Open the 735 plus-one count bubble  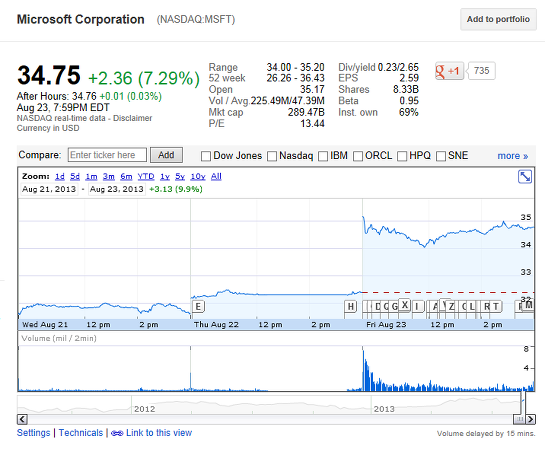click(x=482, y=71)
